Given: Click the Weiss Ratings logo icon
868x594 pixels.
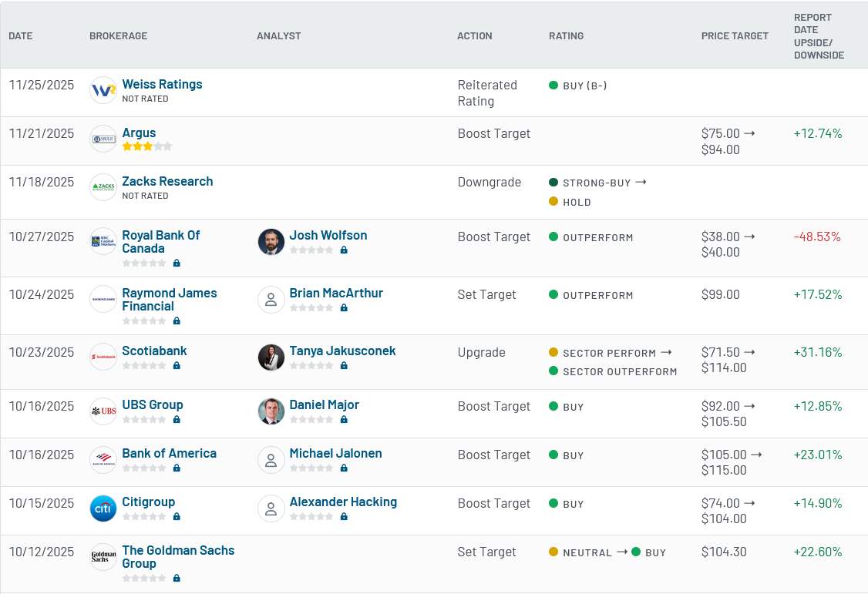Looking at the screenshot, I should [103, 90].
